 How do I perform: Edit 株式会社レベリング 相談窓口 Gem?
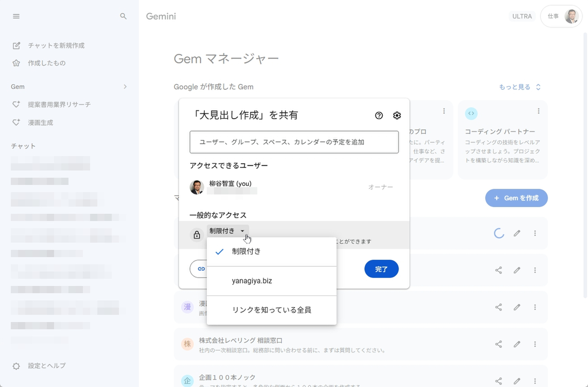[x=516, y=344]
